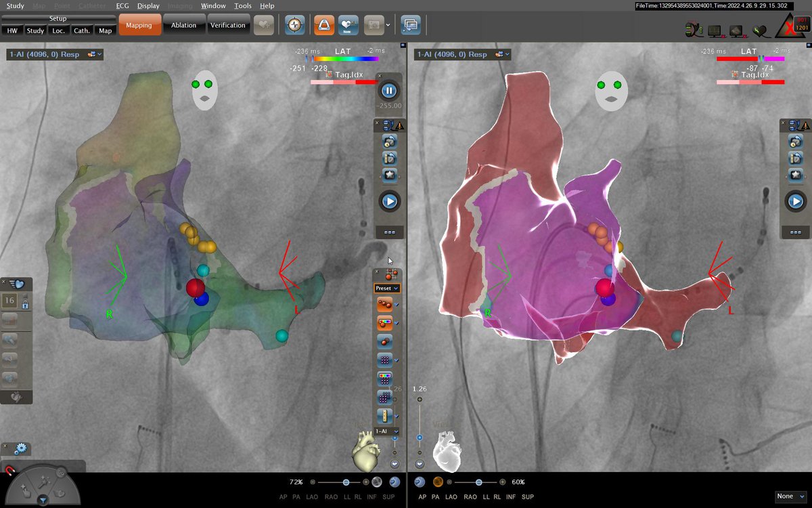The width and height of the screenshot is (812, 508).
Task: Open the ECG menu
Action: pyautogui.click(x=122, y=5)
